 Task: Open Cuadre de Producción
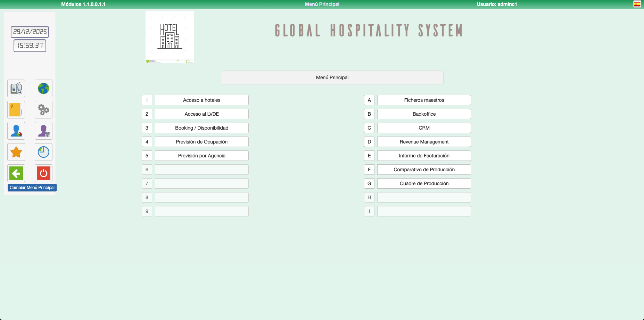(424, 183)
